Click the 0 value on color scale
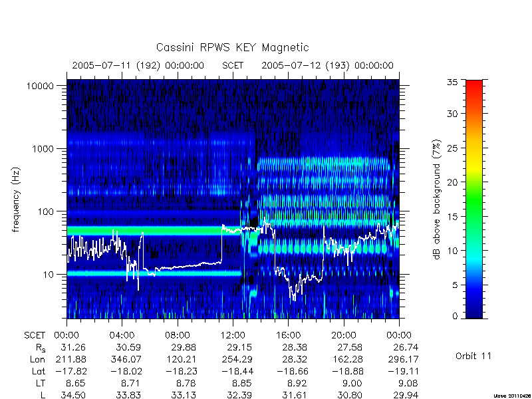The height and width of the screenshot is (399, 532). pos(455,317)
